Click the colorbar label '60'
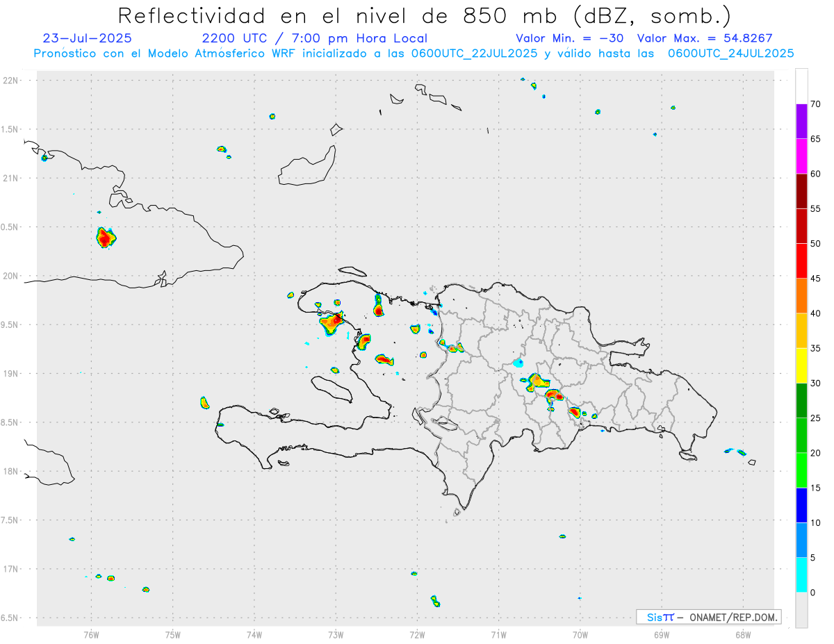The width and height of the screenshot is (834, 644). 816,174
